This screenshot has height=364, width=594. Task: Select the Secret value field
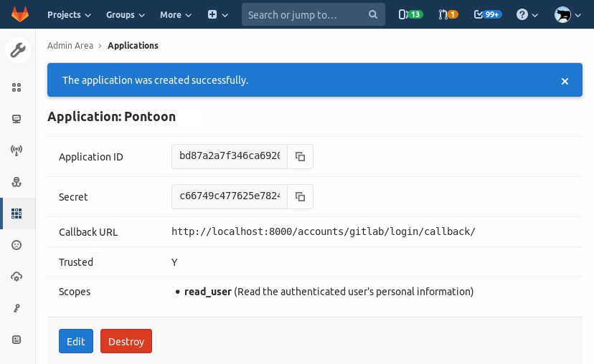(230, 196)
